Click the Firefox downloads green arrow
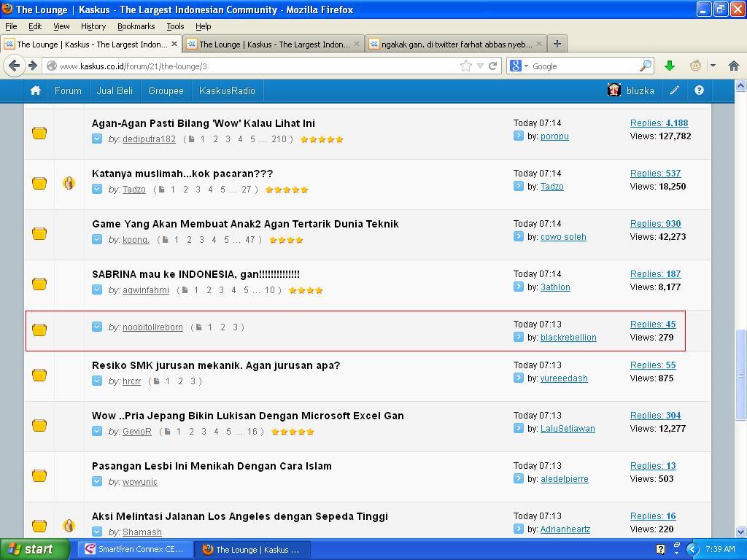Viewport: 747px width, 560px height. click(670, 66)
